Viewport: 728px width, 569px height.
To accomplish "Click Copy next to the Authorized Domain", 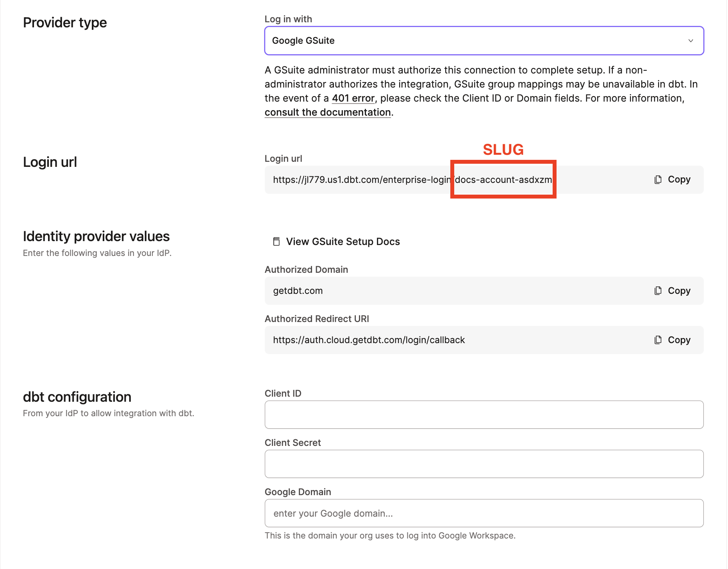I will click(679, 291).
